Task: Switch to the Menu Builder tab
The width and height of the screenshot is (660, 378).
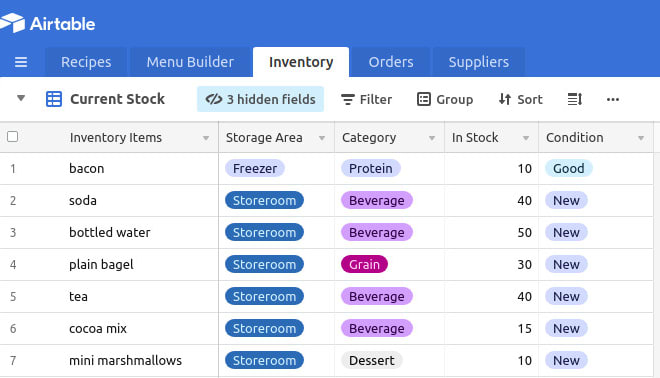Action: point(190,62)
